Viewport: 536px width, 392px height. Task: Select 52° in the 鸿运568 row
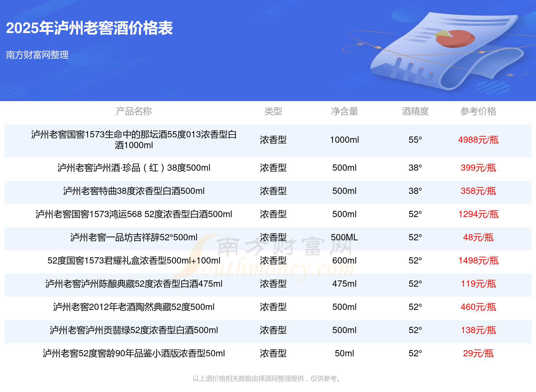pyautogui.click(x=415, y=214)
